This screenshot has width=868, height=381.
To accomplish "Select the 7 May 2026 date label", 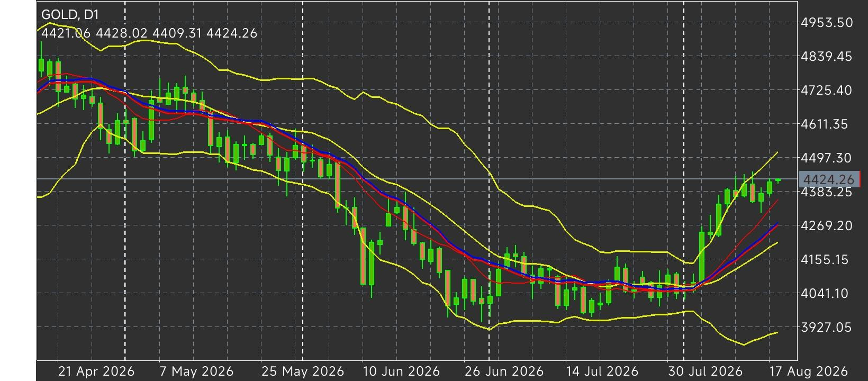I will [196, 371].
